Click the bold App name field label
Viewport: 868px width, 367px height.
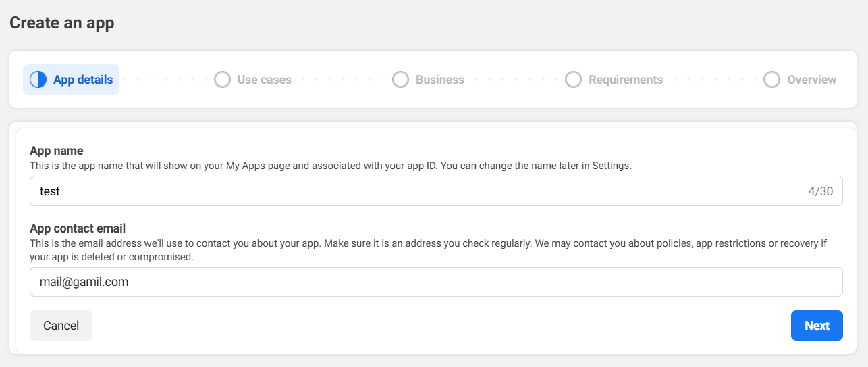[x=57, y=151]
